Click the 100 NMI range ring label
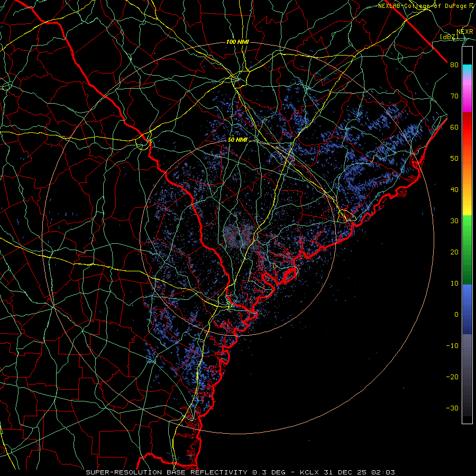Screen dimensions: 476x476 [x=237, y=42]
